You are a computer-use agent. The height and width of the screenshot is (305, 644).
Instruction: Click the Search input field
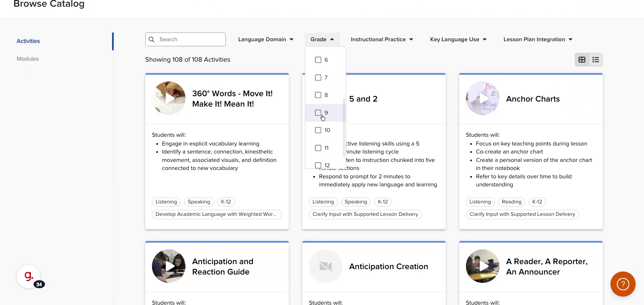click(x=190, y=40)
